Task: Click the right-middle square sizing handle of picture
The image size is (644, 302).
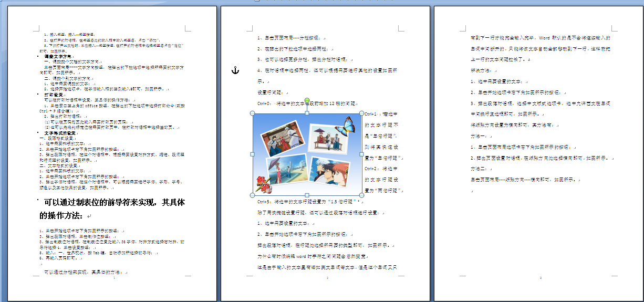Action: pyautogui.click(x=361, y=154)
